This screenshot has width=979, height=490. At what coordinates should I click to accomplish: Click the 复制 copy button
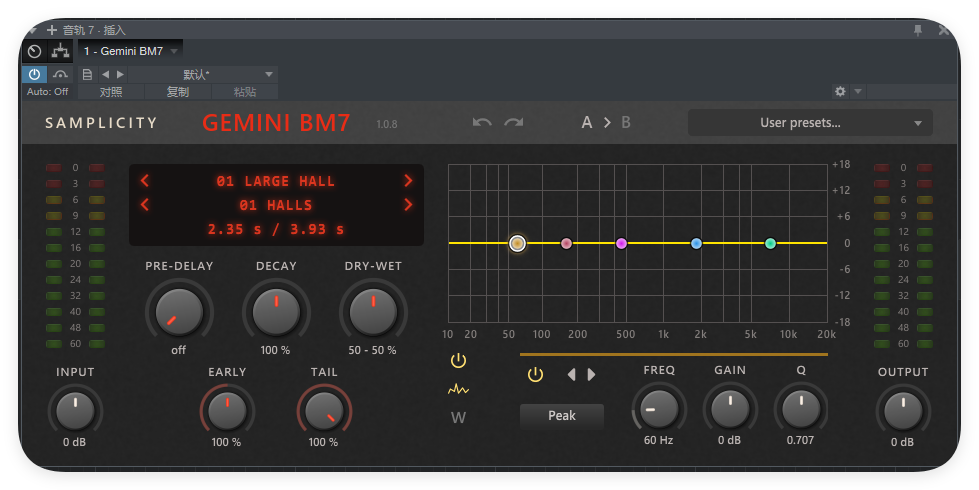click(178, 92)
